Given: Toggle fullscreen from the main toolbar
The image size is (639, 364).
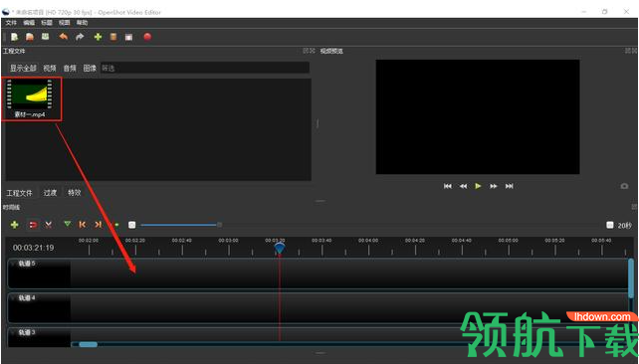Looking at the screenshot, I should coord(128,38).
